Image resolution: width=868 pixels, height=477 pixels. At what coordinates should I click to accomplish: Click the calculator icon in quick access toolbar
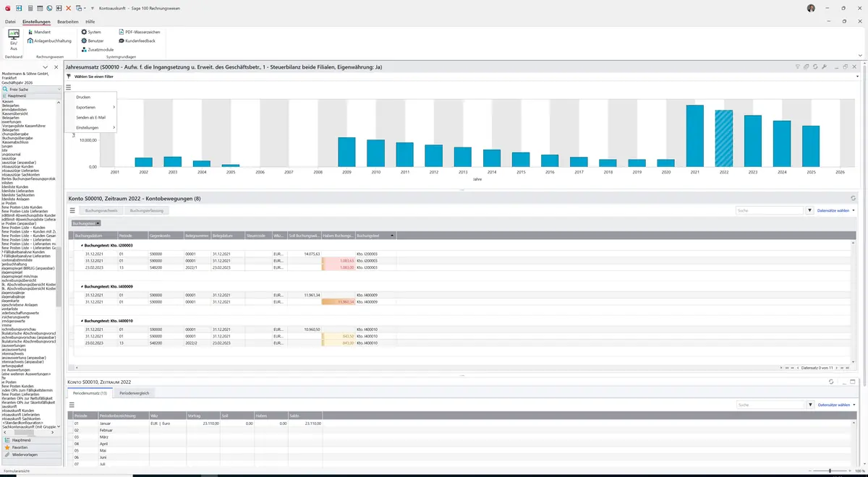point(30,7)
